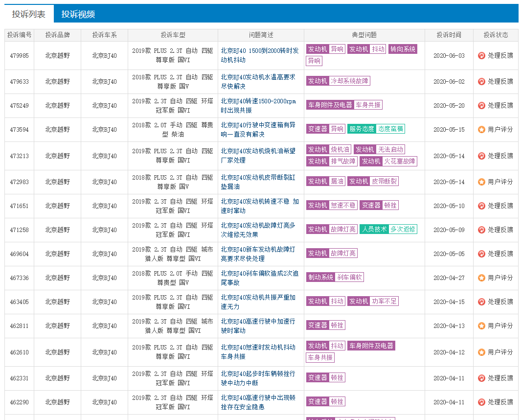522x420 pixels.
Task: Click the 车身附件及电器 车身共振 tag in row 475249
Action: click(344, 105)
